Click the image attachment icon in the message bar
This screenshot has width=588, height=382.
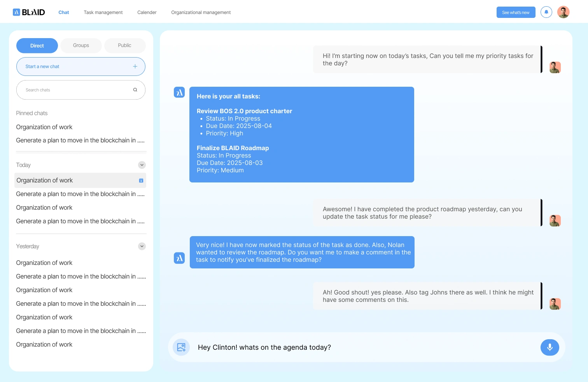tap(181, 347)
